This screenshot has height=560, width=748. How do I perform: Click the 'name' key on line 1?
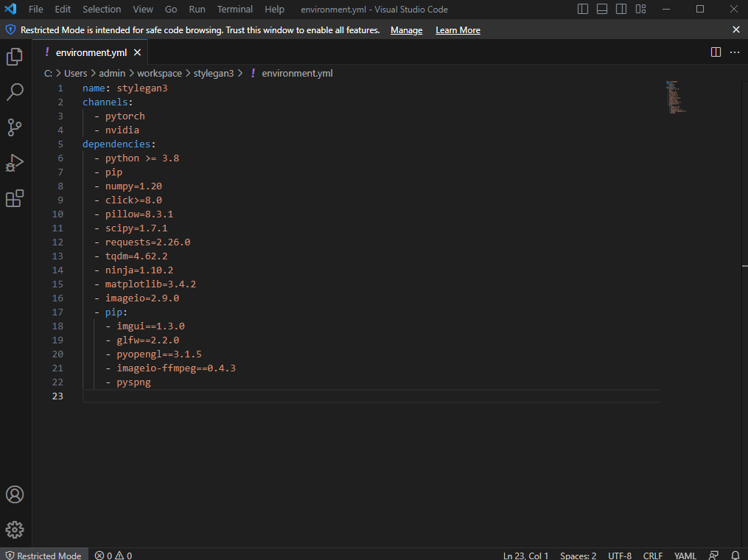pos(94,88)
